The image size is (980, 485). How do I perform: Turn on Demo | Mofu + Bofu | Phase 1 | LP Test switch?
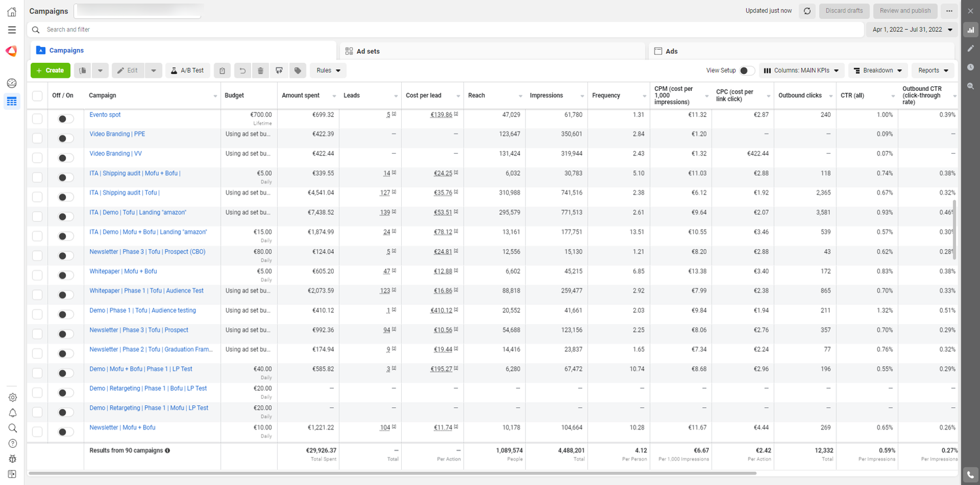(65, 373)
